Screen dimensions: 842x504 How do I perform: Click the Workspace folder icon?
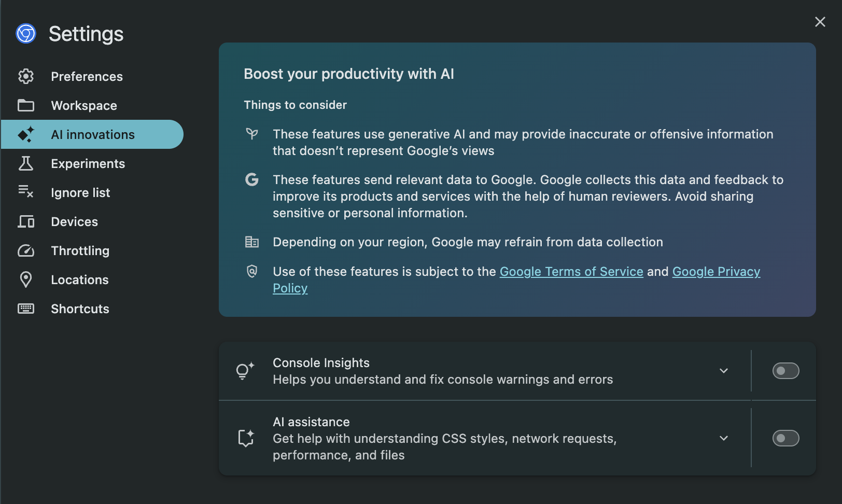26,105
